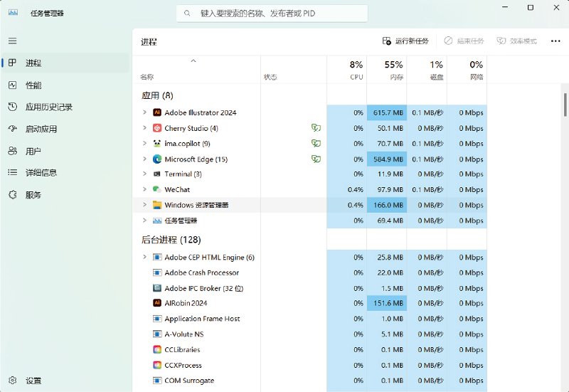Expand the Adobe Illustrator 2024 process group
Image resolution: width=569 pixels, height=392 pixels.
click(x=144, y=112)
